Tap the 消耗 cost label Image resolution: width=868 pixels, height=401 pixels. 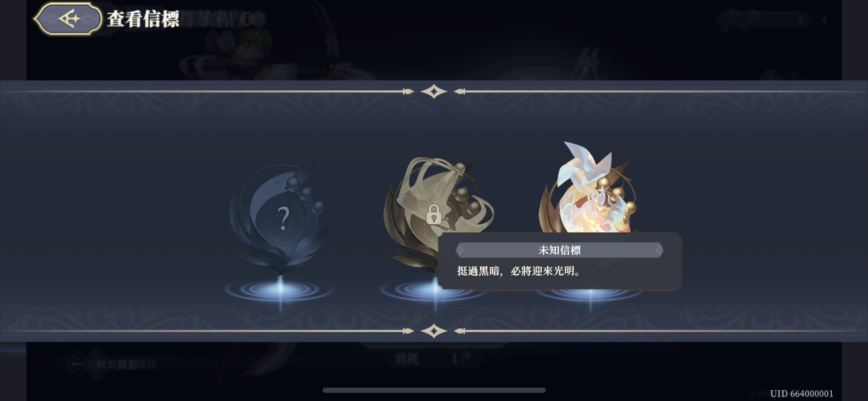tap(406, 359)
